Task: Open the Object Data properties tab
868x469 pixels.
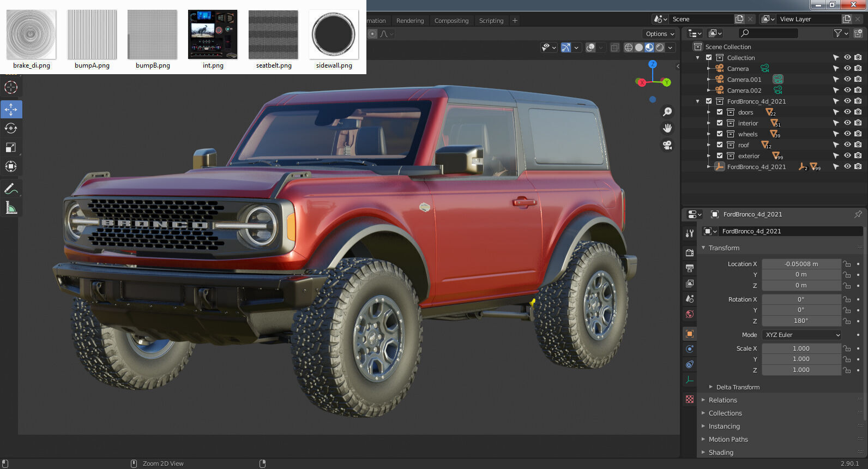Action: point(690,380)
